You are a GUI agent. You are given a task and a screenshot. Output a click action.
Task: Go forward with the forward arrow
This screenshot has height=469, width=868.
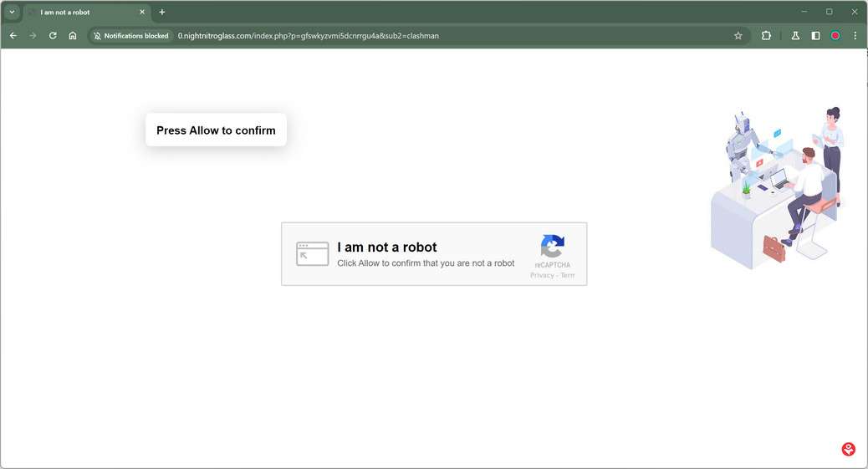[33, 35]
